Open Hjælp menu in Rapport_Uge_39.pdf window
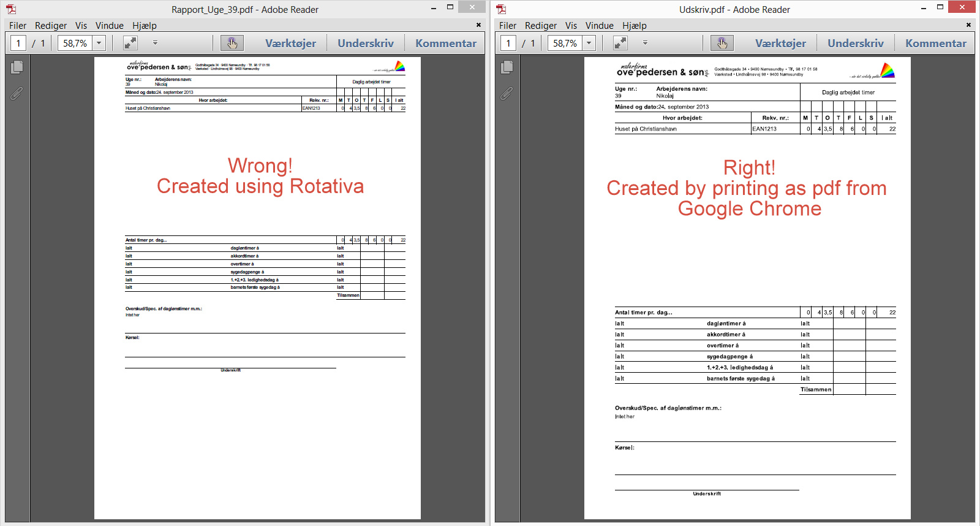 (x=145, y=26)
